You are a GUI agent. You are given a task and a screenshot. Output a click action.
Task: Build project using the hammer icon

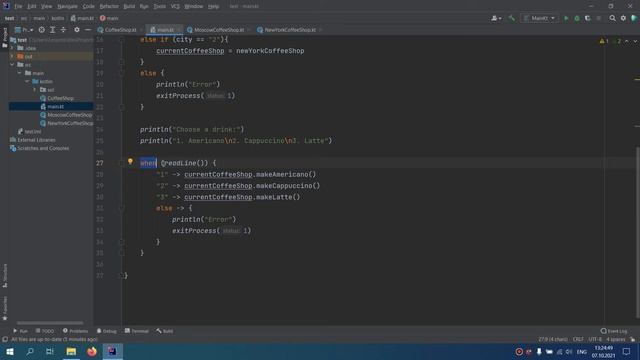511,18
